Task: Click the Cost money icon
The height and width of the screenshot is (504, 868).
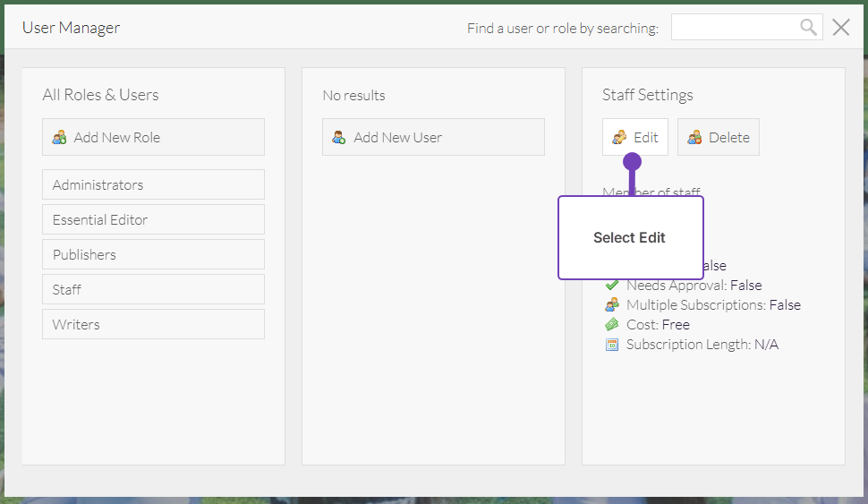Action: click(x=612, y=325)
